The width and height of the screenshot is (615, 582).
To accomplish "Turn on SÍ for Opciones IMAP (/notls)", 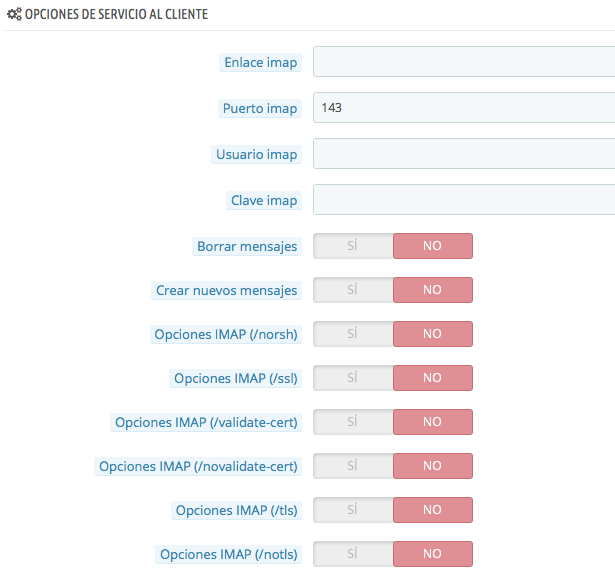I will (x=353, y=553).
